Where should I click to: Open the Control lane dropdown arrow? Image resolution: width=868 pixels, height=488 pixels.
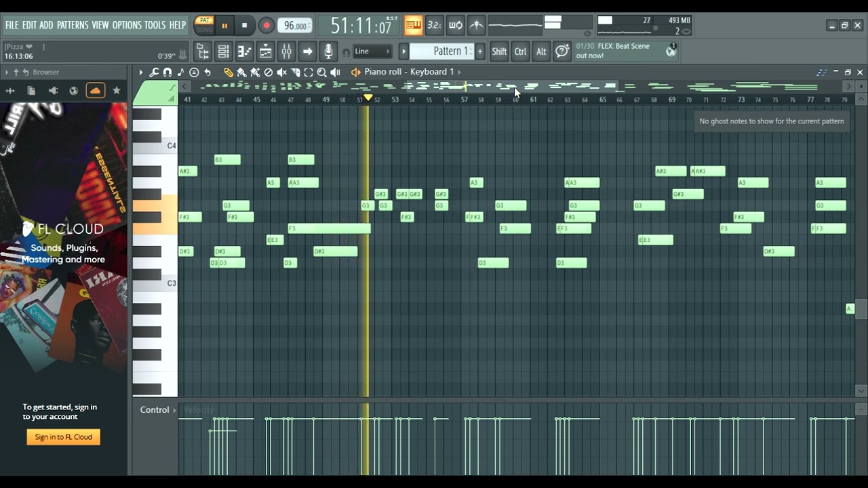pos(174,410)
